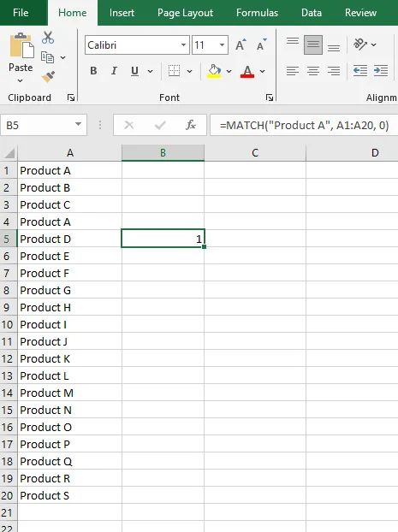
Task: Click Decrease Font Size icon
Action: [262, 44]
